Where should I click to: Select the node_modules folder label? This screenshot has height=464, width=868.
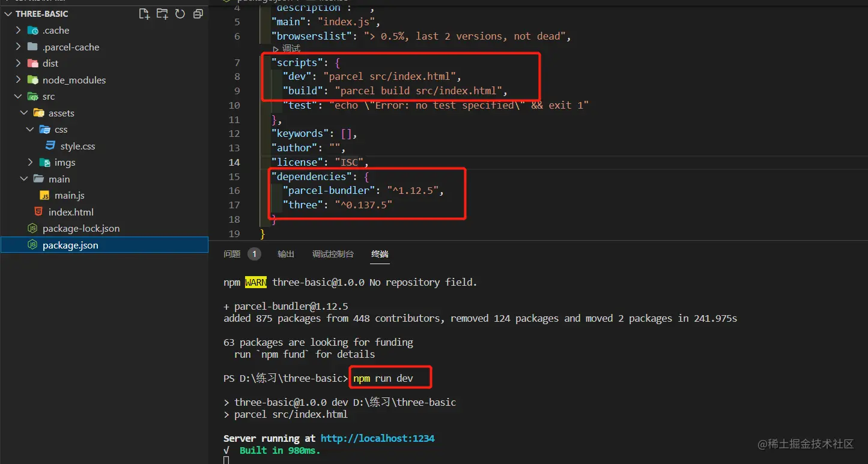click(74, 80)
